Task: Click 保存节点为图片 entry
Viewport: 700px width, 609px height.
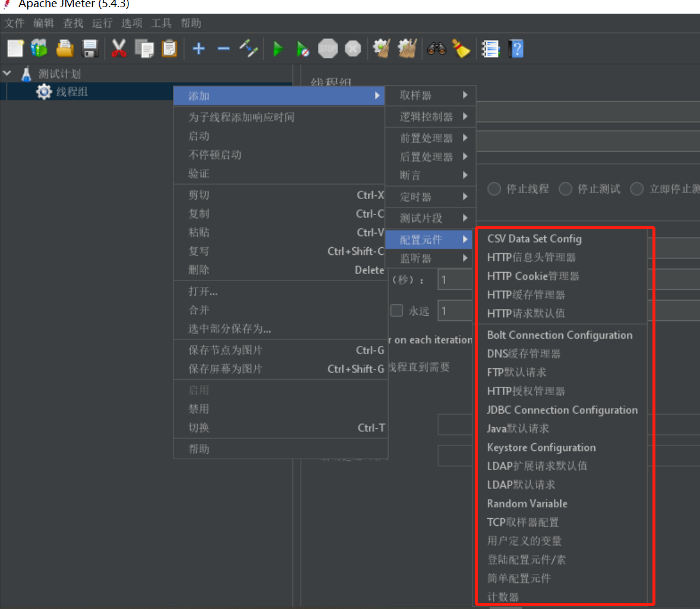Action: point(280,351)
